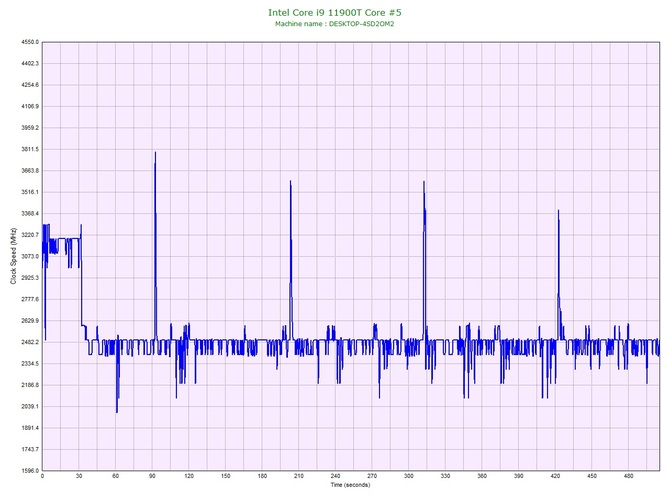Click the 240 tick label on the time axis
Screen dimensions: 670x502
pyautogui.click(x=335, y=476)
